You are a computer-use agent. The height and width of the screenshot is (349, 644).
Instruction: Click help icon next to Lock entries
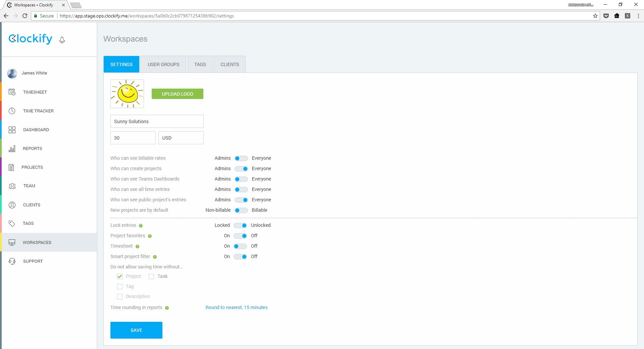141,226
